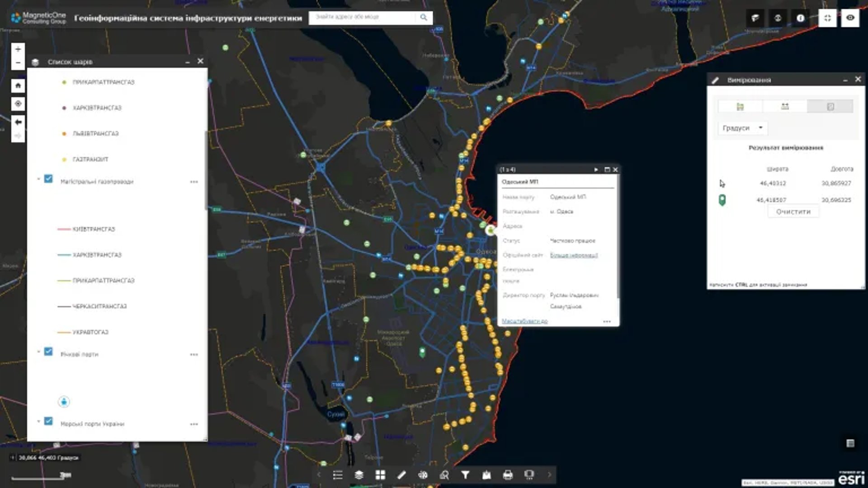Viewport: 868px width, 488px height.
Task: Click the print icon in bottom toolbar
Action: (508, 475)
